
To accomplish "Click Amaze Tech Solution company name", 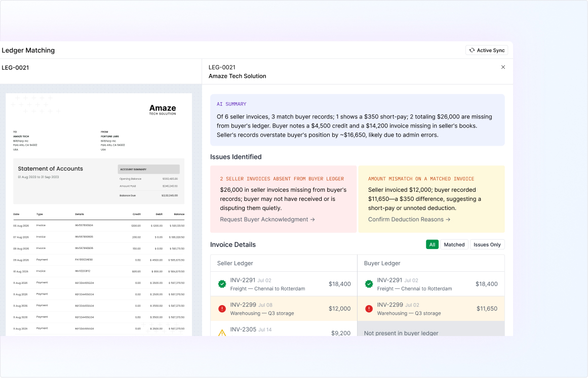I will coord(238,76).
